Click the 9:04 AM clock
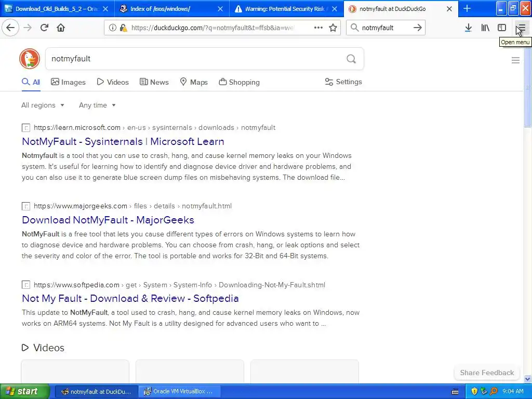The image size is (532, 399). coord(513,392)
